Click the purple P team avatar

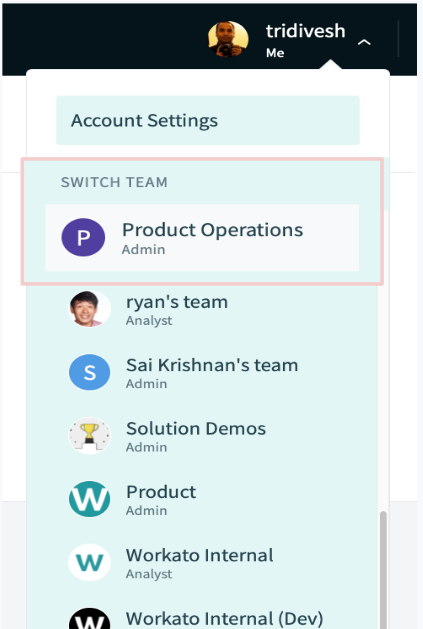[x=83, y=237]
